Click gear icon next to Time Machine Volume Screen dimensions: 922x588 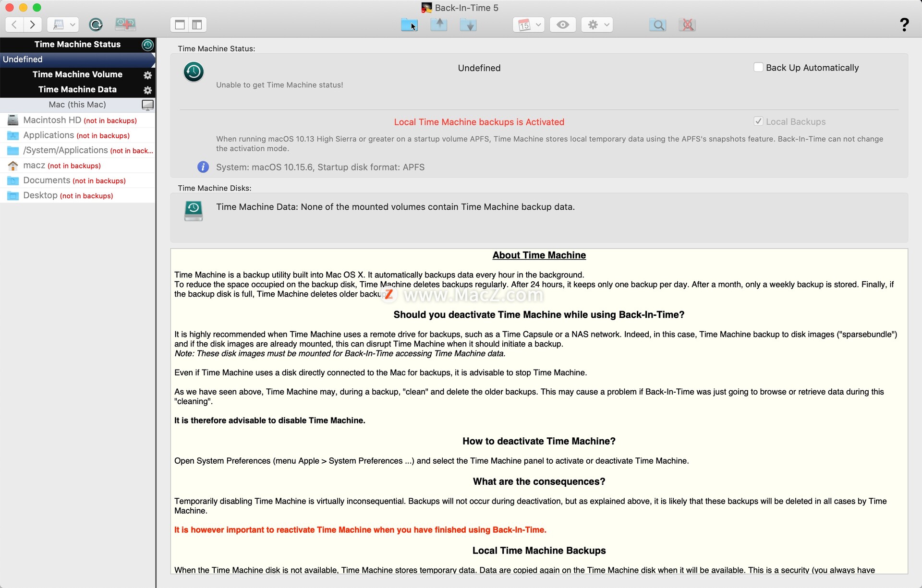147,75
